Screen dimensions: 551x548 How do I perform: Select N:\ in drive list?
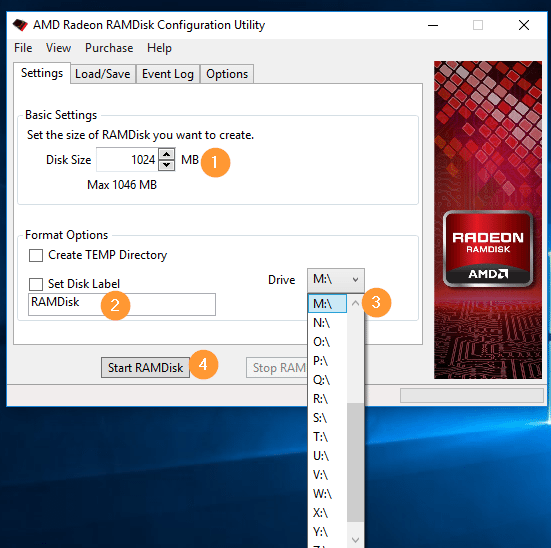tap(327, 323)
